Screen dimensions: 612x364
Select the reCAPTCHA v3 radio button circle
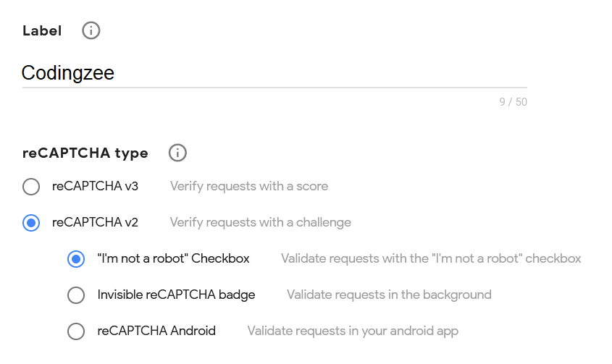pos(31,187)
